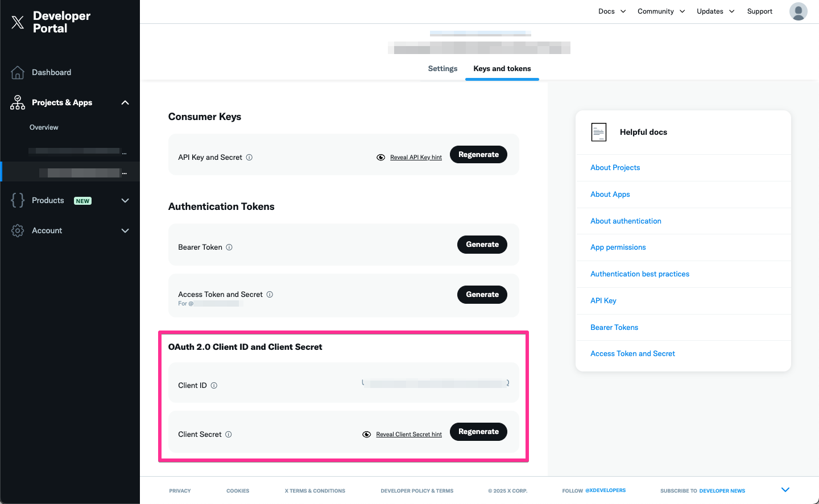
Task: Open the About authentication doc link
Action: click(626, 221)
